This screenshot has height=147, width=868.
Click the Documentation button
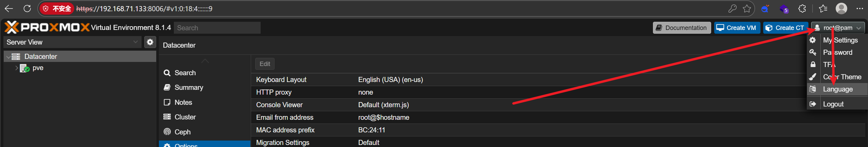click(x=682, y=28)
